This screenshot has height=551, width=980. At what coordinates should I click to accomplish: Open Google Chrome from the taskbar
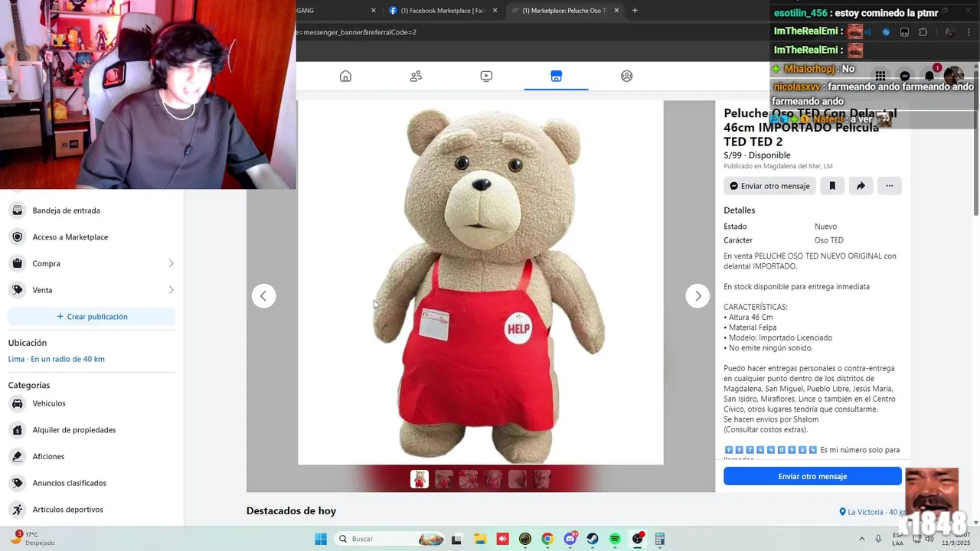tap(547, 539)
